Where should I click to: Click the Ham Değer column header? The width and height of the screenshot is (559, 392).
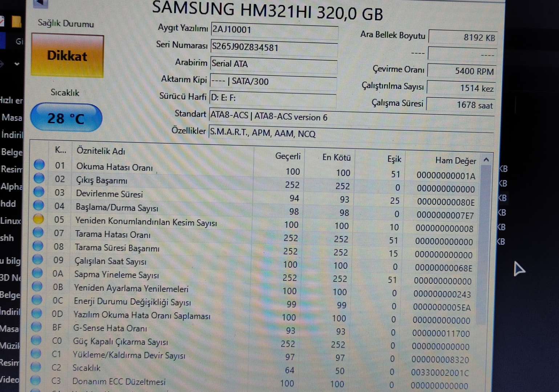coord(455,160)
